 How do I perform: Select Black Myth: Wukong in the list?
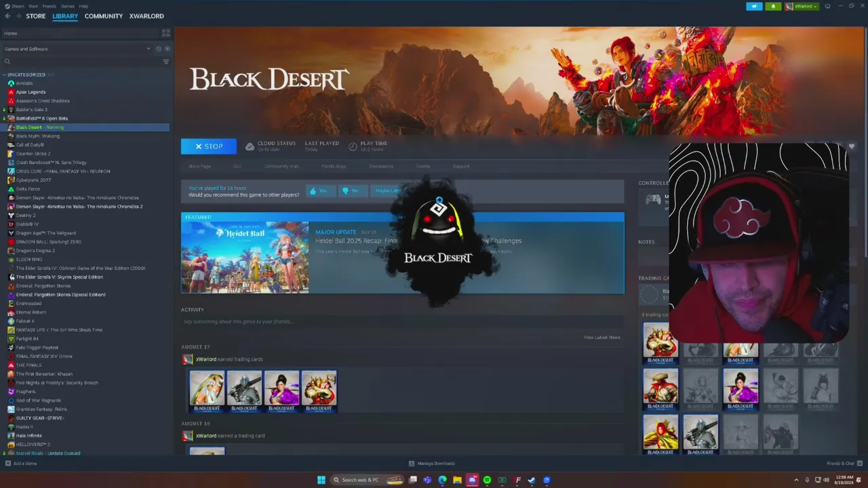point(37,136)
